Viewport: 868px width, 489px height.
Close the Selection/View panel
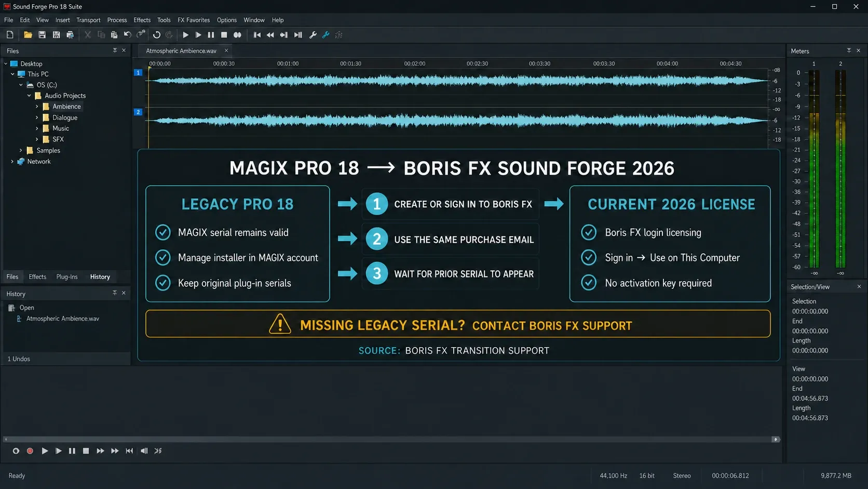pos(859,287)
